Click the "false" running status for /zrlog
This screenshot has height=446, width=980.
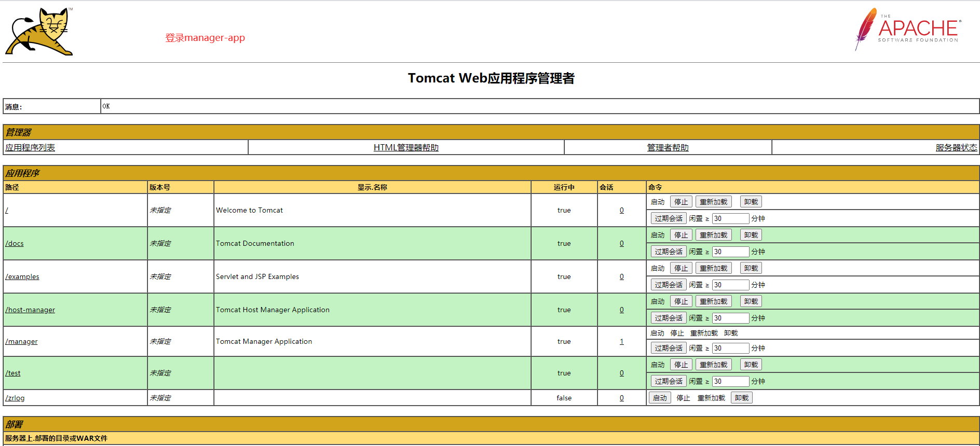pyautogui.click(x=564, y=398)
